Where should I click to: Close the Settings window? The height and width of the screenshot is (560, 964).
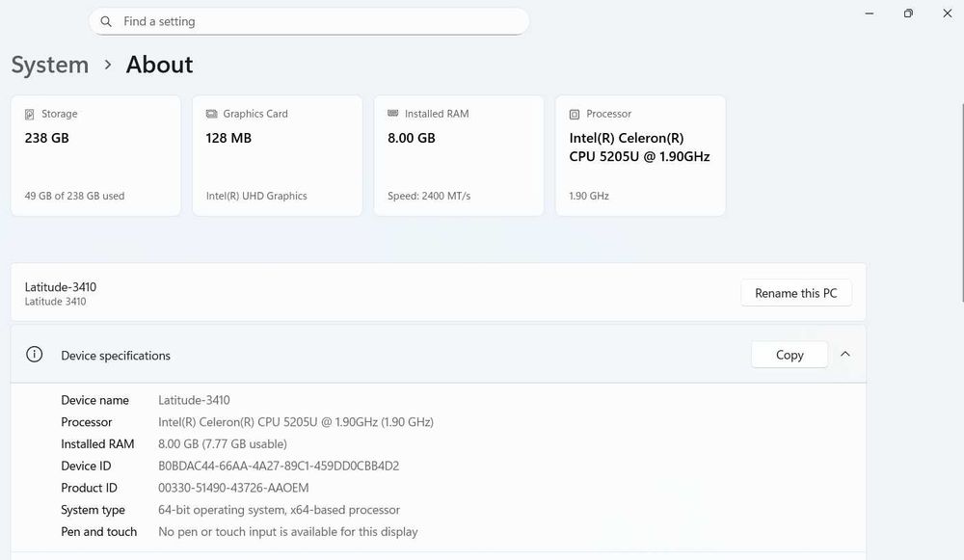tap(947, 13)
